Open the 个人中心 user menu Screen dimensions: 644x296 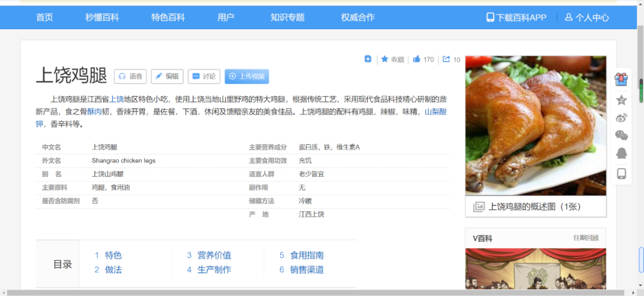(x=587, y=17)
